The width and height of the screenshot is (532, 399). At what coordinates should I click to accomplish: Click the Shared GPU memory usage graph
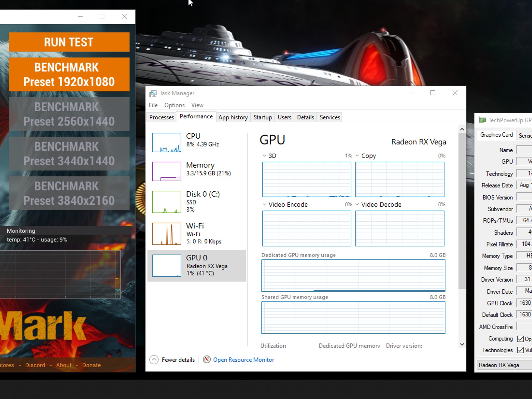click(353, 317)
